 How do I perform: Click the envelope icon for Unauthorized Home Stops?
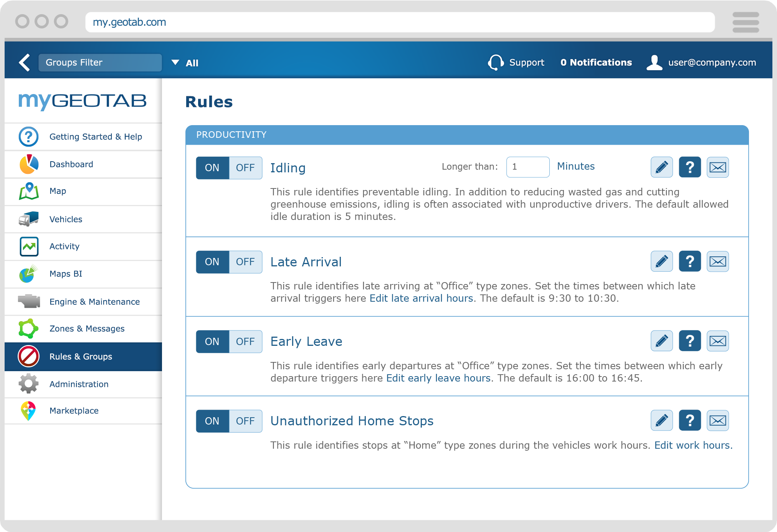[x=718, y=420]
